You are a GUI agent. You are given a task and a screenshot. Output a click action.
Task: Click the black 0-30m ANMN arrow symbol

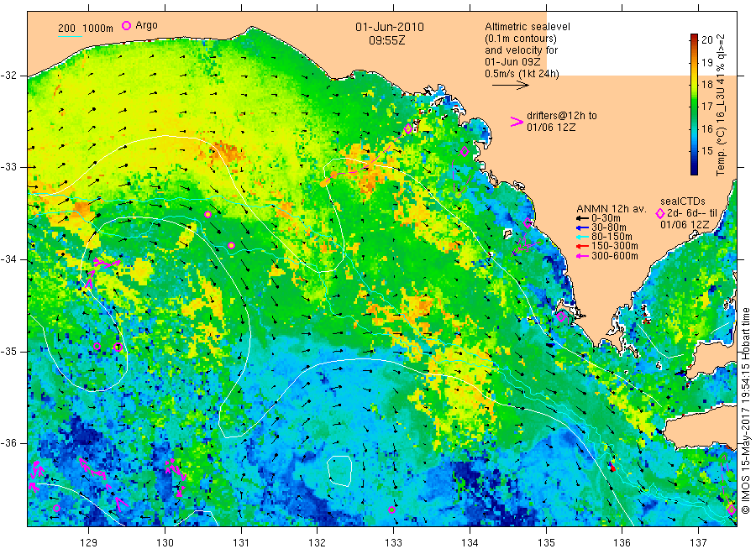point(583,218)
